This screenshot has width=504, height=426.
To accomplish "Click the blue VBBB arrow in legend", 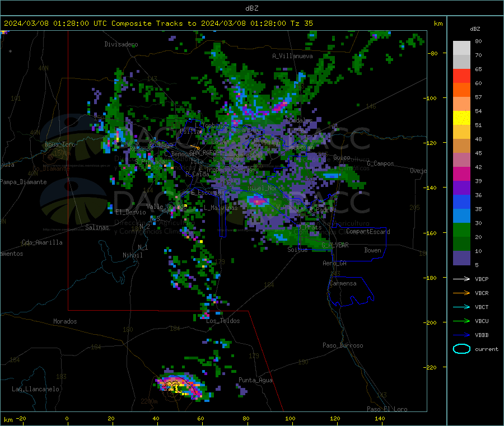I will [x=461, y=335].
